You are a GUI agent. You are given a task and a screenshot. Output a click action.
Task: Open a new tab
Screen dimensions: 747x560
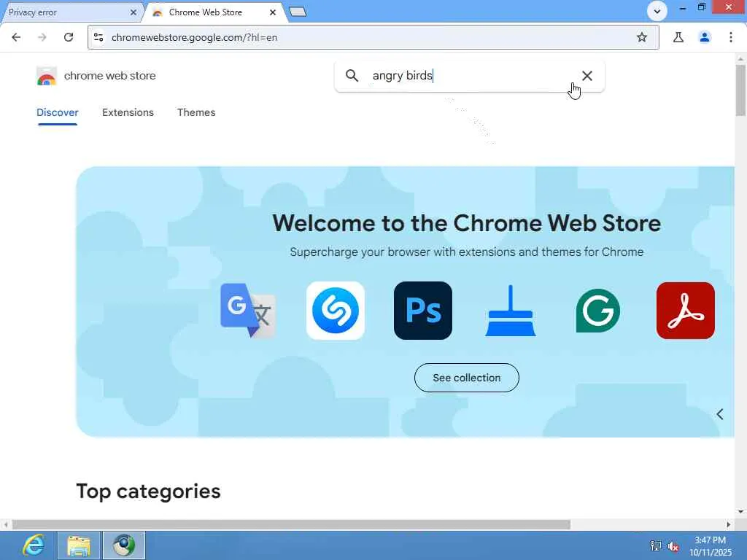point(298,12)
